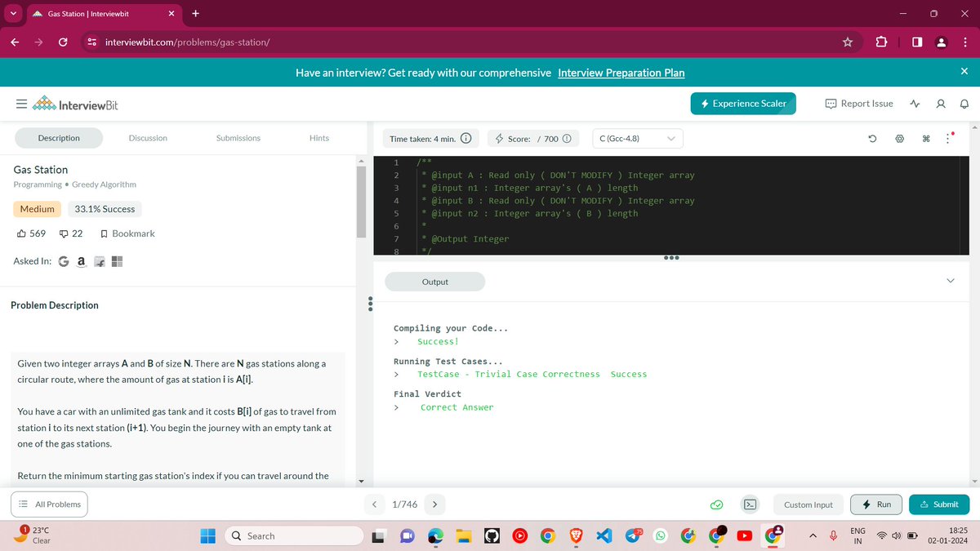Navigate to next problem with right arrow

click(x=434, y=504)
